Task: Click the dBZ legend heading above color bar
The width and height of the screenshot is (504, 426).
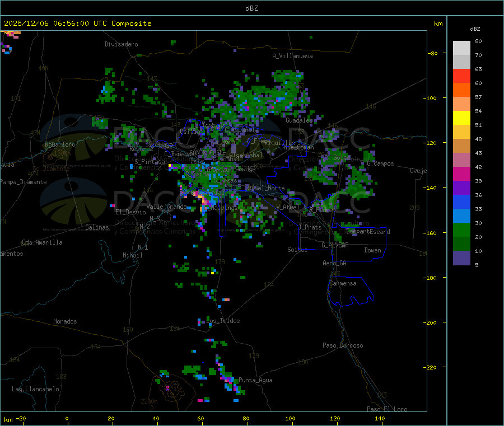Action: [x=475, y=29]
